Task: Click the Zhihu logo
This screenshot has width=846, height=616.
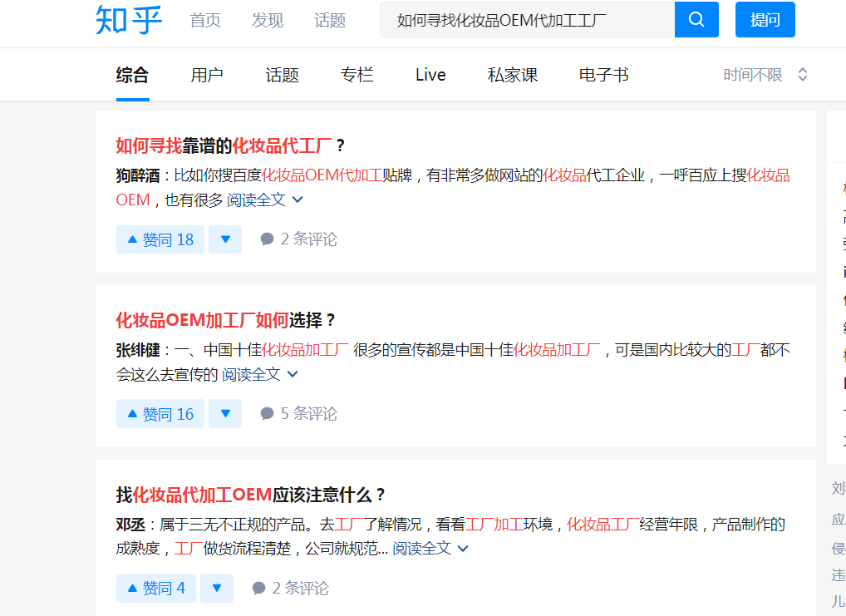Action: [x=130, y=20]
